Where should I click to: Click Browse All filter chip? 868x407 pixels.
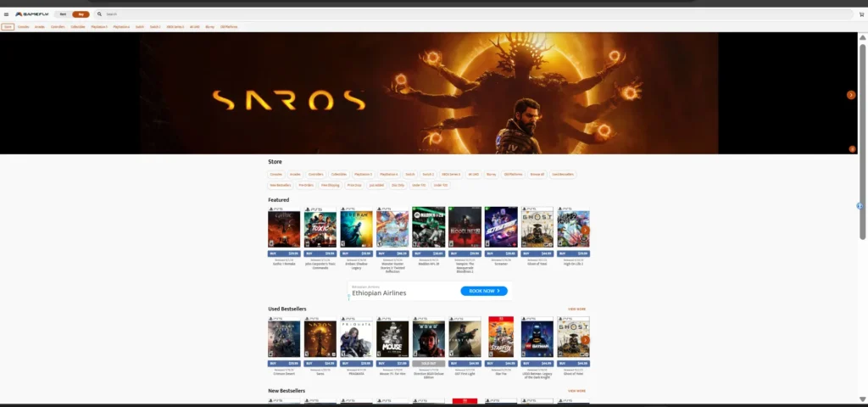click(x=537, y=175)
